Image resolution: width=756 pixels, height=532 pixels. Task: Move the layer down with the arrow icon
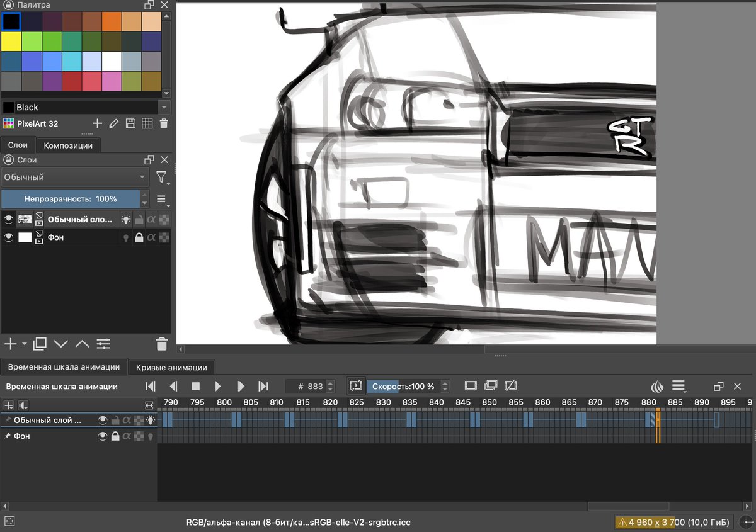60,344
